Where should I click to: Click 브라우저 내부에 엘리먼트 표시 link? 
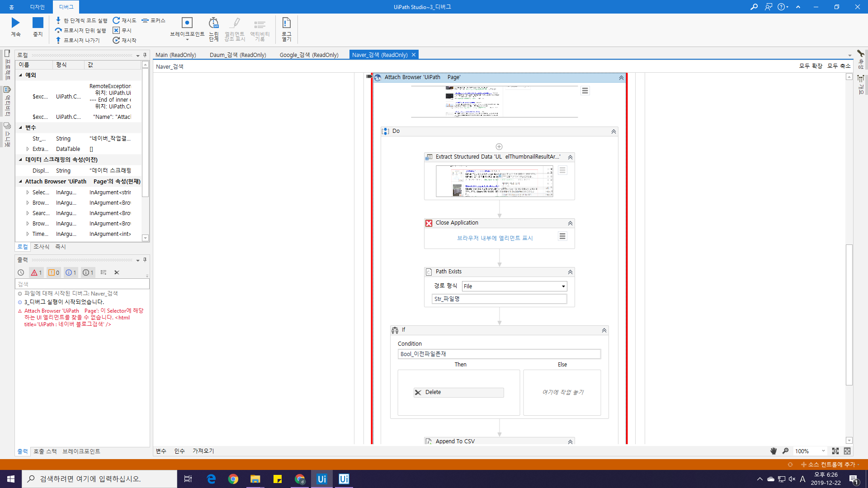tap(495, 238)
